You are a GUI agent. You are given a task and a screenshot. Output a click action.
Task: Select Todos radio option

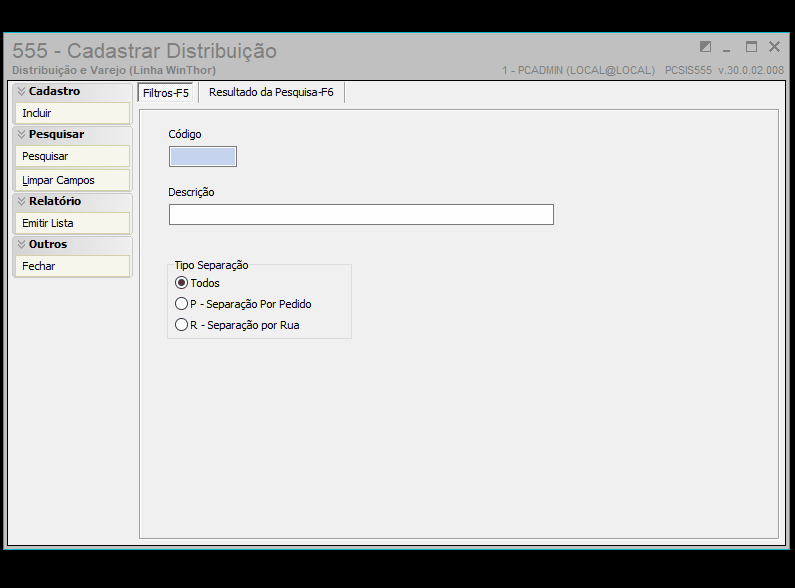tap(197, 283)
